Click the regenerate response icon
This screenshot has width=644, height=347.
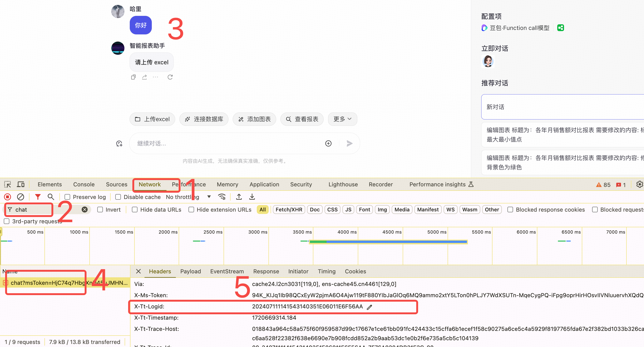170,77
